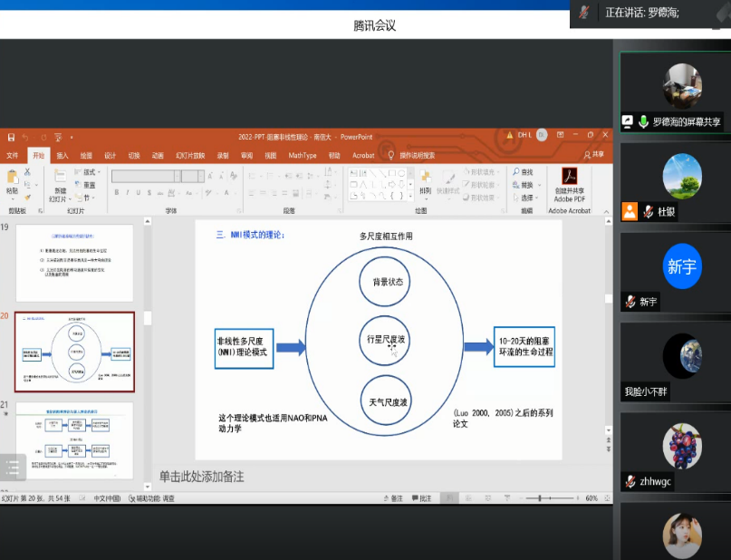Click the accessibility check (辅助功能) status button
The height and width of the screenshot is (560, 731).
(151, 498)
